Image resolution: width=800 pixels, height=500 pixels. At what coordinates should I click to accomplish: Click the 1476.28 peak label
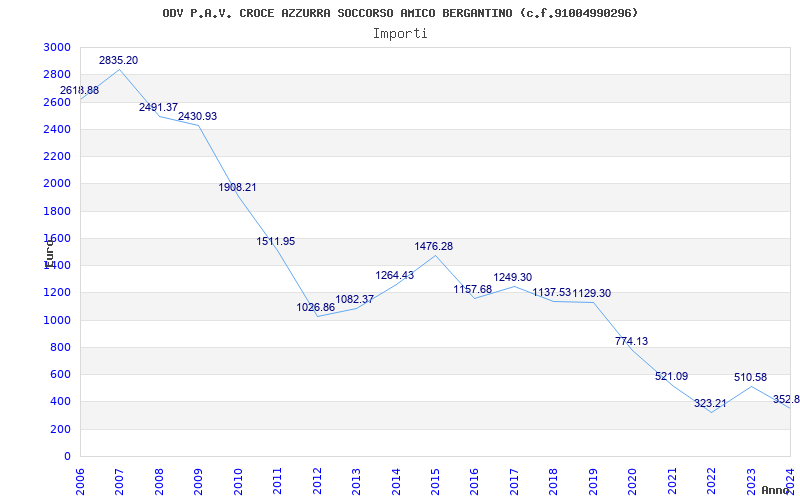434,246
